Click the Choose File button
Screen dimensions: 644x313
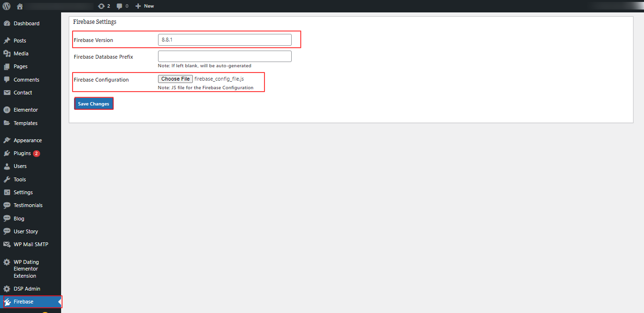(175, 79)
